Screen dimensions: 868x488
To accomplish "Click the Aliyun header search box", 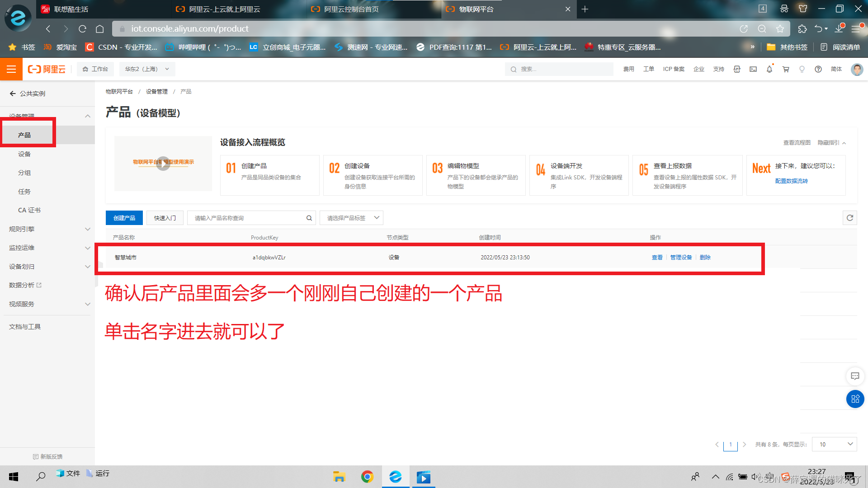I will (x=559, y=69).
